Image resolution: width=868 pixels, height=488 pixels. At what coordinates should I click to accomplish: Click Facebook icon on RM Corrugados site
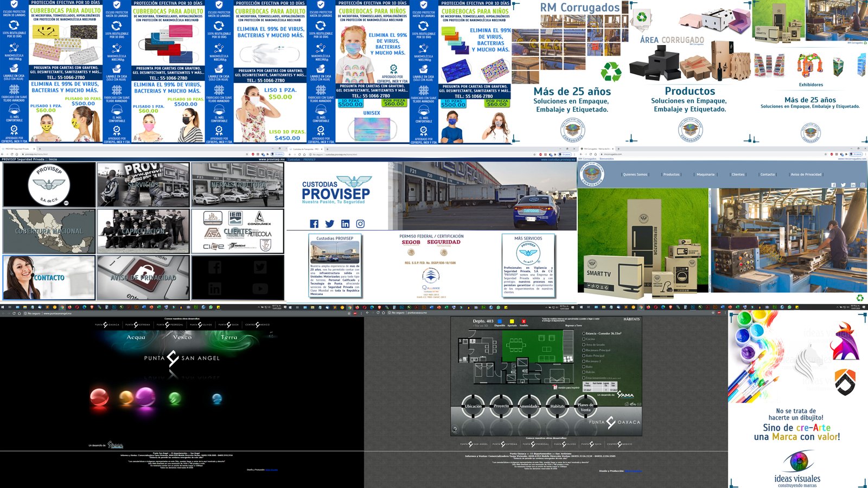(x=834, y=185)
